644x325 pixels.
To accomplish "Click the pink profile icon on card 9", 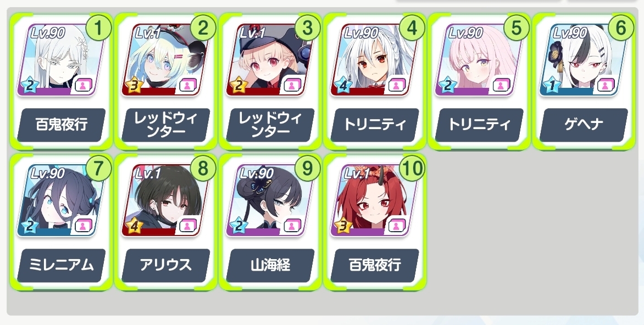I will tap(292, 226).
